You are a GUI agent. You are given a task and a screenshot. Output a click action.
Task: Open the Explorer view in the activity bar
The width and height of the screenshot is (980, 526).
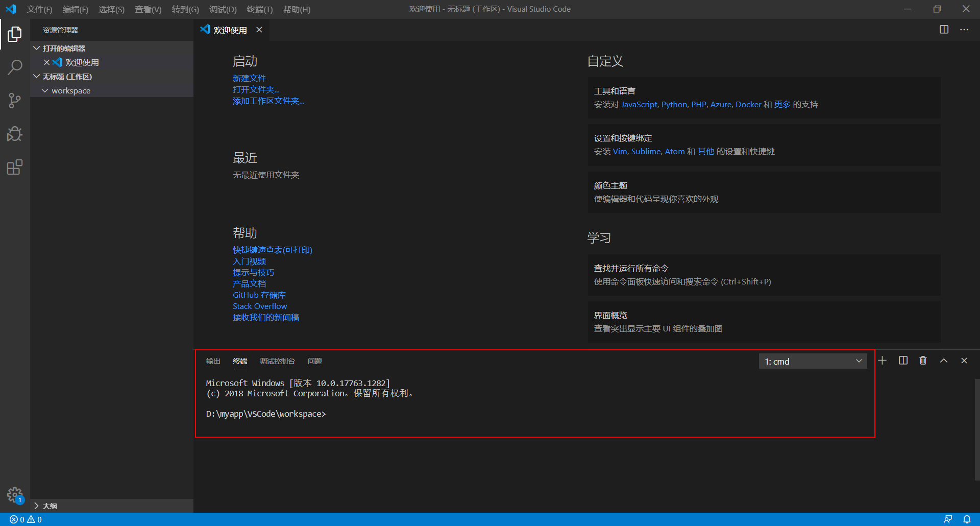point(15,34)
